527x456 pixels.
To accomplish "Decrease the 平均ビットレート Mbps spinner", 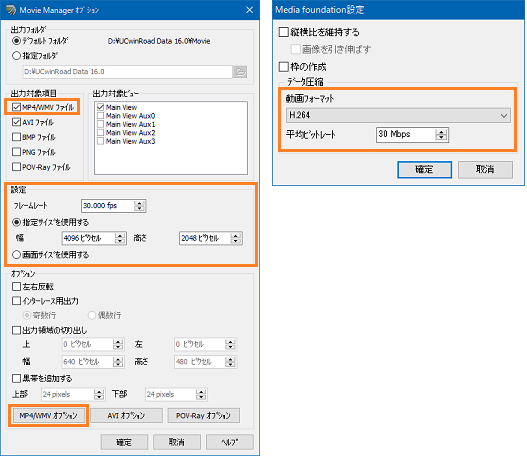I will pos(441,137).
